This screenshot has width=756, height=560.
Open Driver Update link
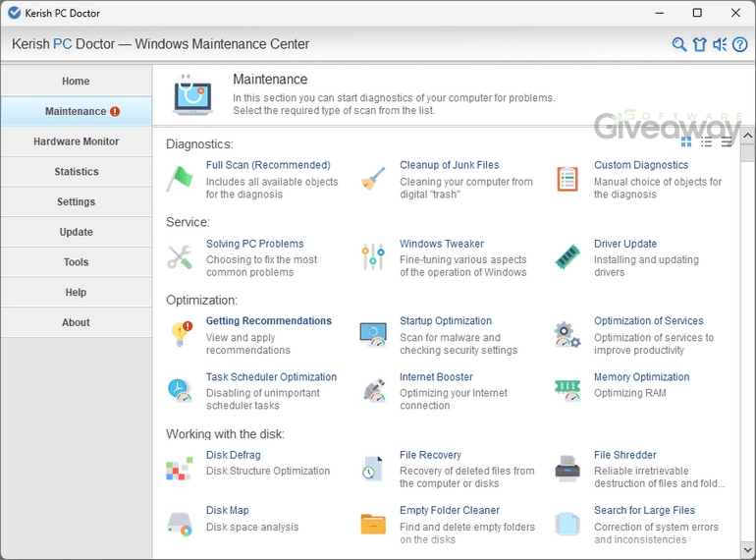coord(624,244)
